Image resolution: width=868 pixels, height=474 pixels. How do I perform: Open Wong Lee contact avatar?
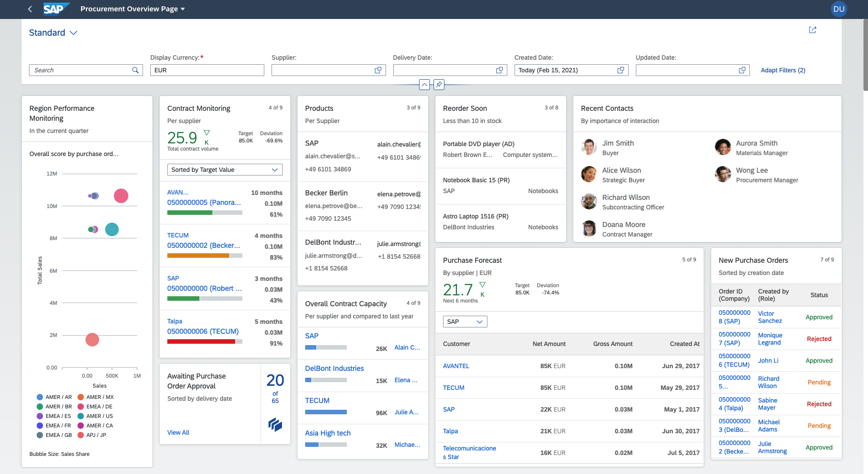click(x=723, y=174)
